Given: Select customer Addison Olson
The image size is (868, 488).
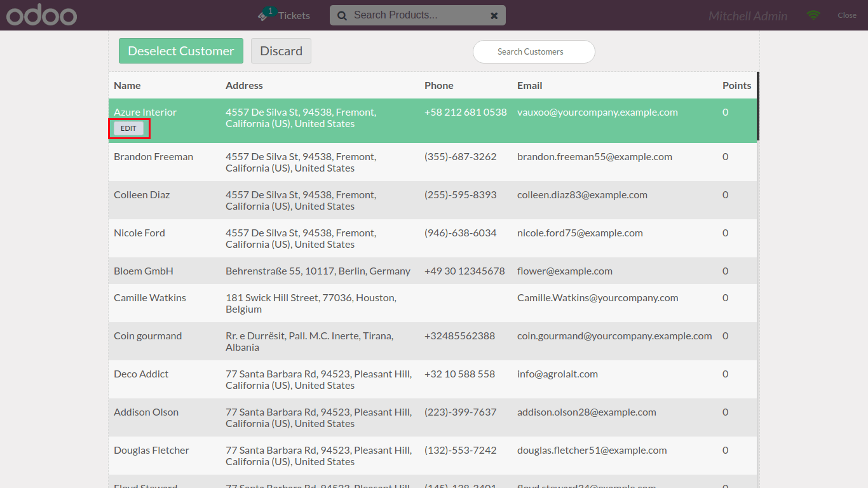Looking at the screenshot, I should 433,417.
